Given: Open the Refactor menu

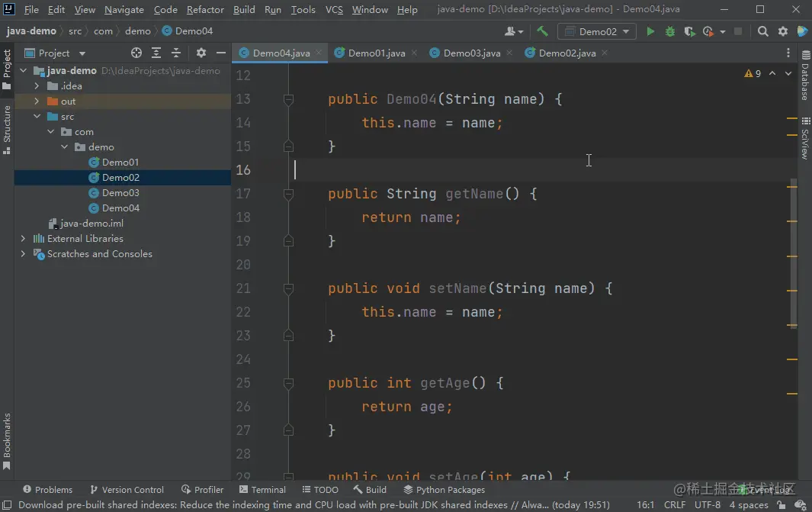Looking at the screenshot, I should point(205,9).
